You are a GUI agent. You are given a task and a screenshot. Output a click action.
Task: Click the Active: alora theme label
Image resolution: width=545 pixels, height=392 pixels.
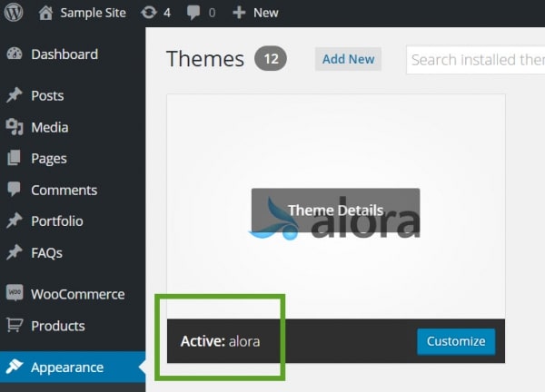point(221,341)
